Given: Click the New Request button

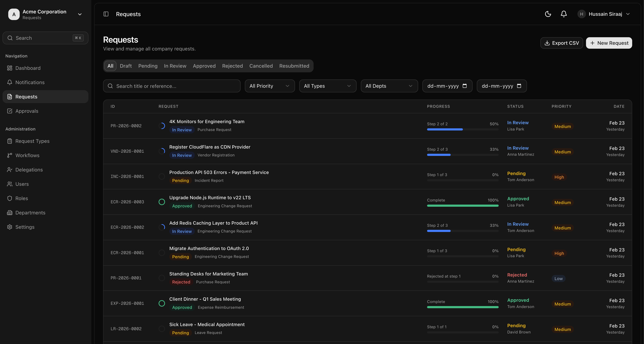Looking at the screenshot, I should [609, 43].
